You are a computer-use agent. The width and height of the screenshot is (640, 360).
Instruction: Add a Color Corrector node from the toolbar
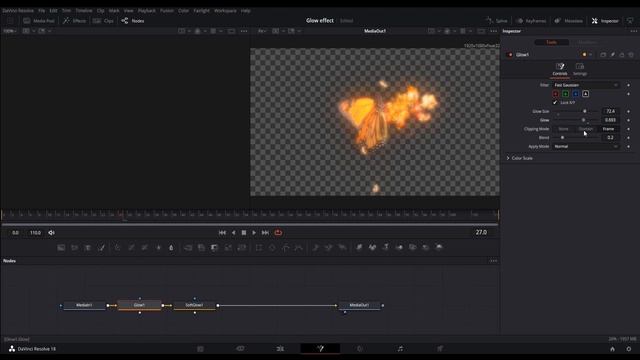click(117, 247)
